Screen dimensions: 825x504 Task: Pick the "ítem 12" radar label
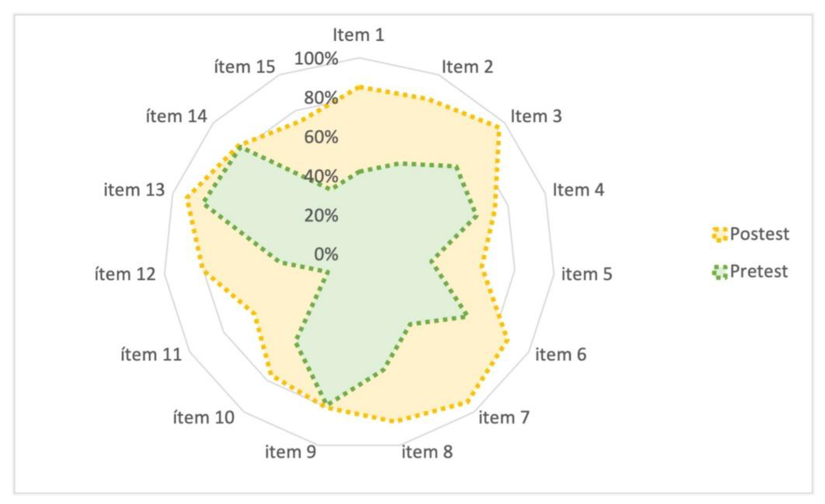click(x=125, y=274)
